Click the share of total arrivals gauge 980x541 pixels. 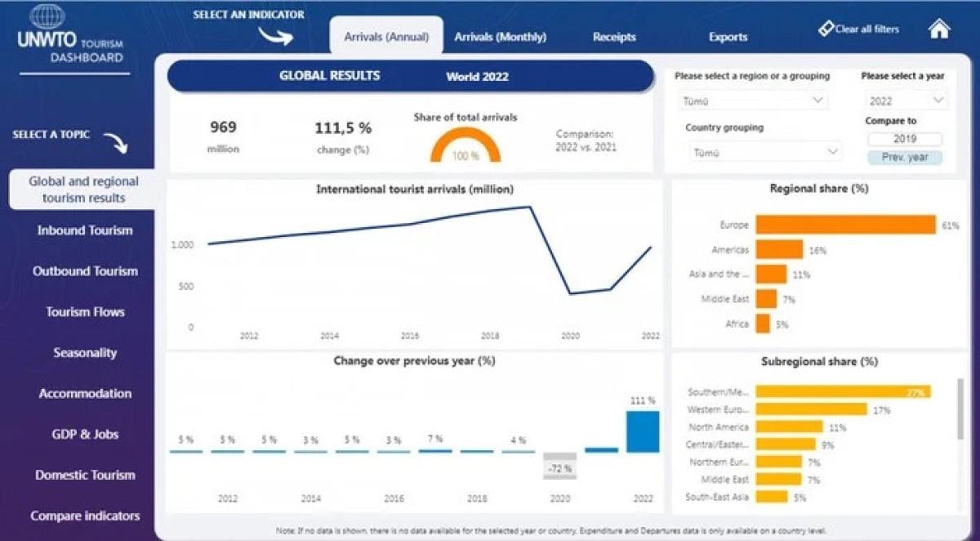tap(465, 146)
